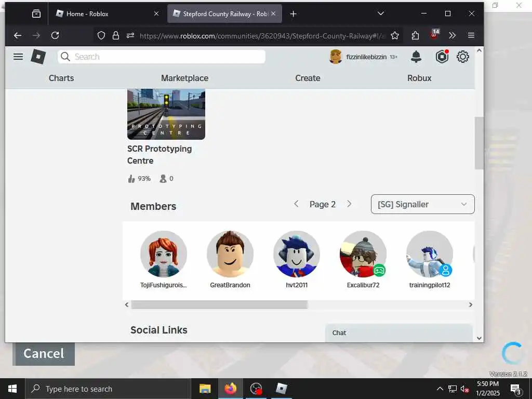
Task: Click the shield tracking protection icon
Action: click(101, 35)
